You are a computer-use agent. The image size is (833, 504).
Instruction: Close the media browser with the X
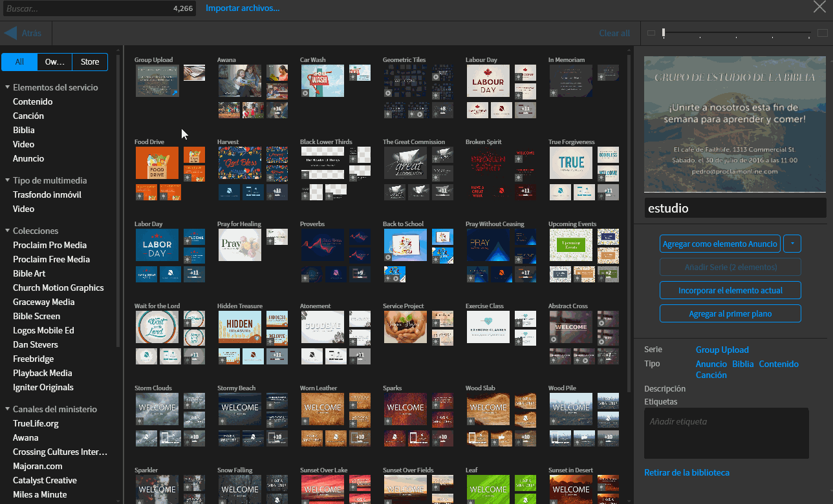click(x=819, y=7)
